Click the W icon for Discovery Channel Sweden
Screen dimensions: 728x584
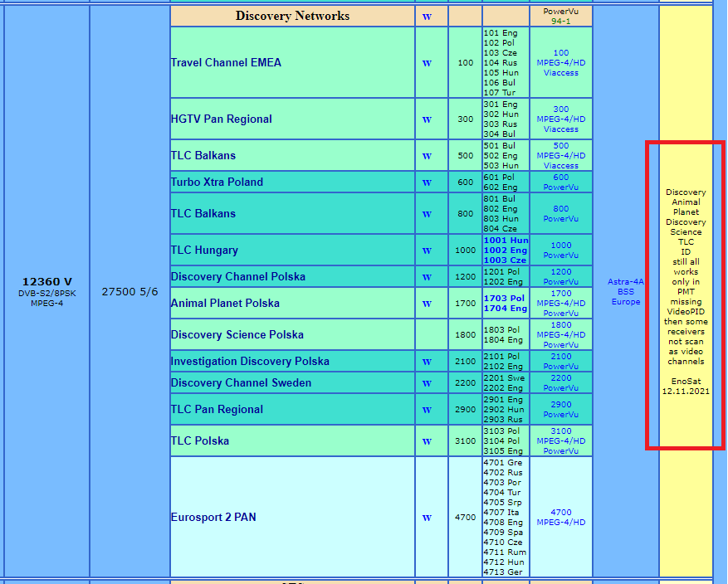tap(427, 383)
